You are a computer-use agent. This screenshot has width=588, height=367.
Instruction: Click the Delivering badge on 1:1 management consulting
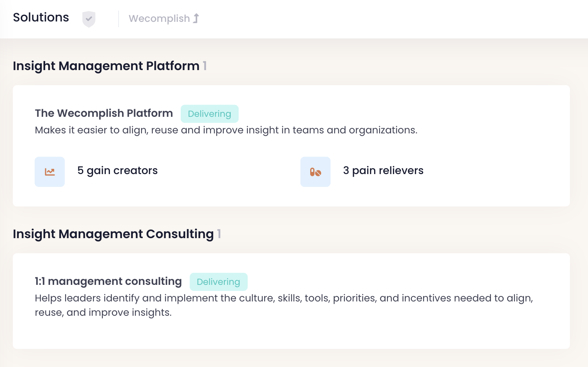coord(218,282)
